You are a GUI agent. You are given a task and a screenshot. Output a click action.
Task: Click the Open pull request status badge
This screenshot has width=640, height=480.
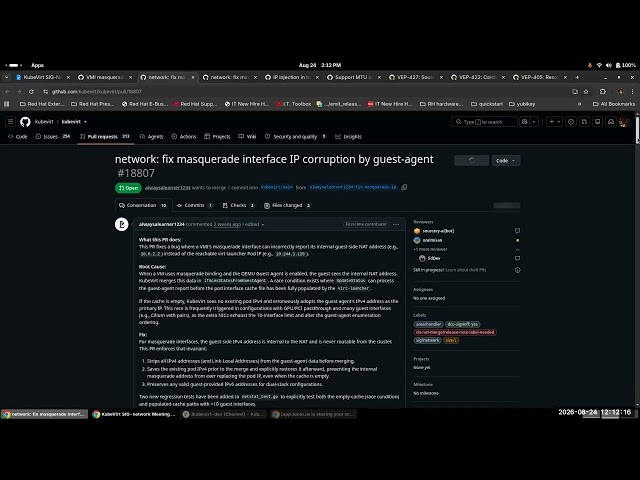click(128, 188)
